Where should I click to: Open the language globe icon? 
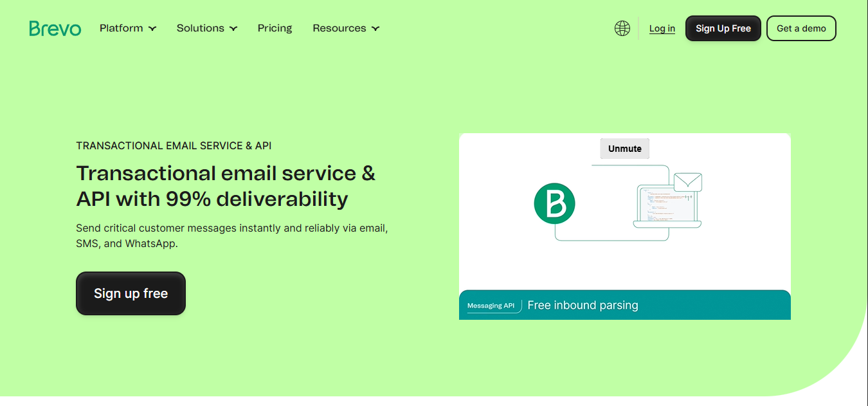[622, 28]
